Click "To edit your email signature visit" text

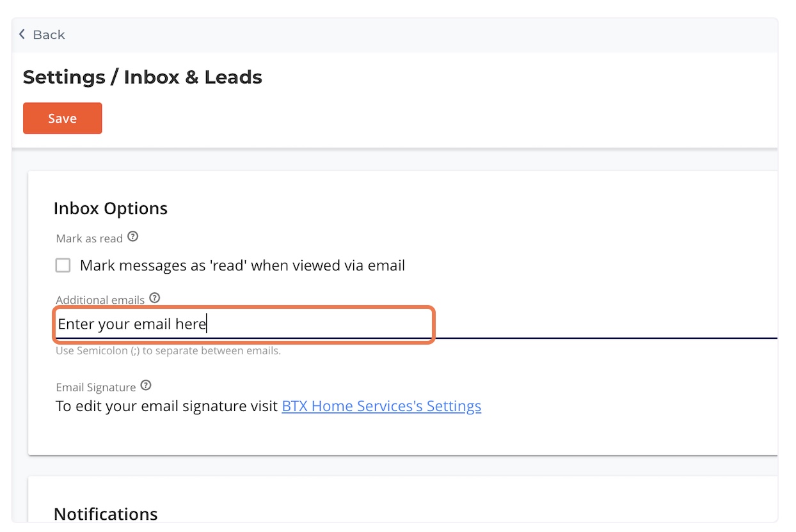[x=166, y=406]
